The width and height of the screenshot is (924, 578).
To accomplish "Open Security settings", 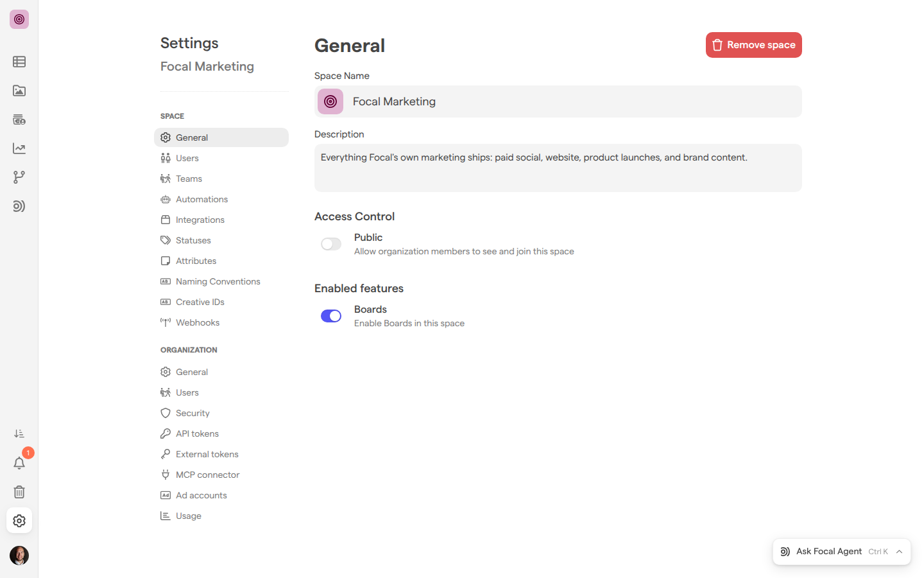I will pos(221,413).
